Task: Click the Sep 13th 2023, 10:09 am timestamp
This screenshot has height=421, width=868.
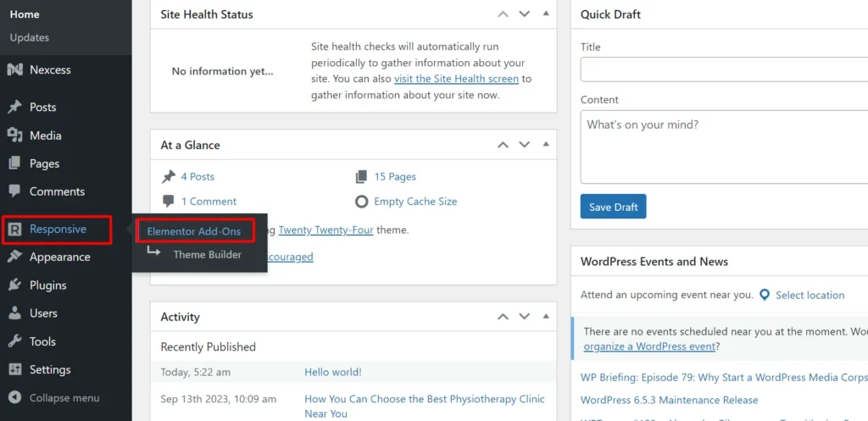Action: pos(218,399)
